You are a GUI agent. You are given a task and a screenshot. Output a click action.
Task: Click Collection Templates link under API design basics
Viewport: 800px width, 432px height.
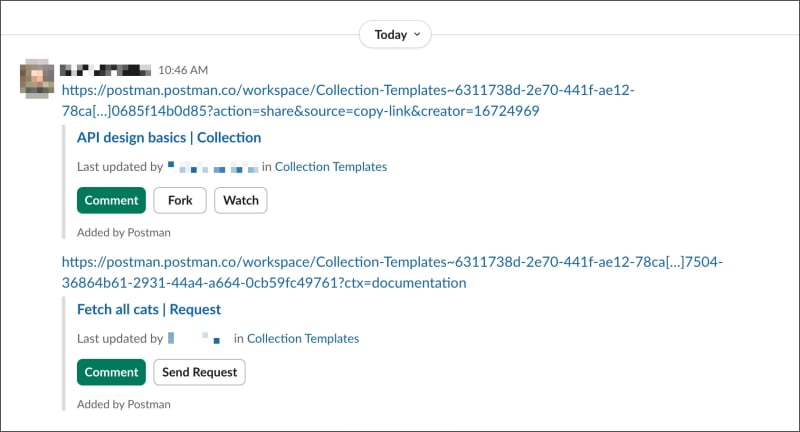[x=331, y=167]
